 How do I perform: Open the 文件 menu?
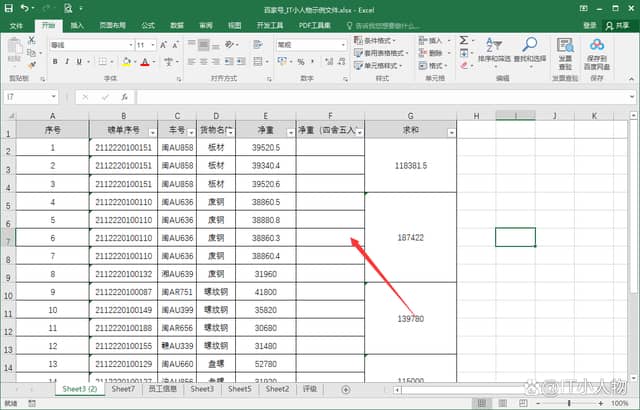tap(16, 24)
